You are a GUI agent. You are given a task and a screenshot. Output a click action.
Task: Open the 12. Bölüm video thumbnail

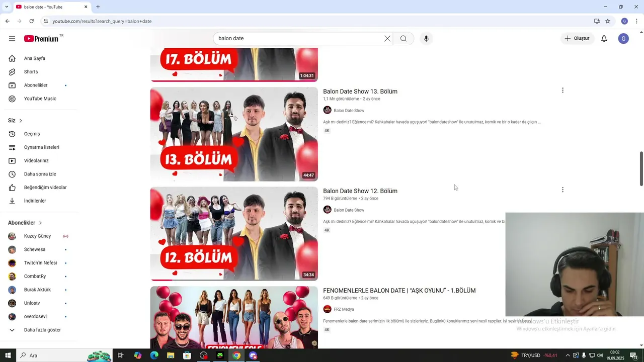click(234, 234)
